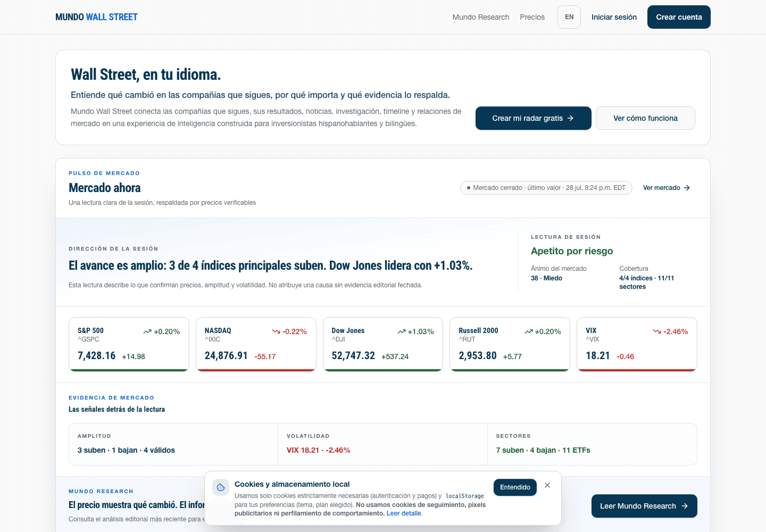Switch language with EN button
This screenshot has height=532, width=766.
569,17
